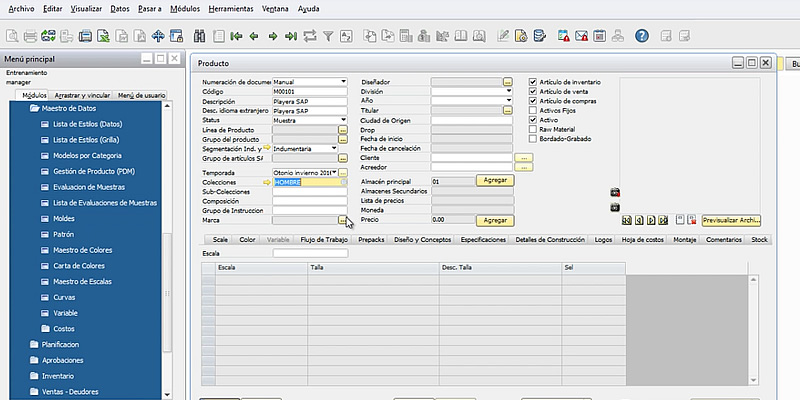Go to the next record arrow
Screen dimensions: 800x400
pos(272,36)
